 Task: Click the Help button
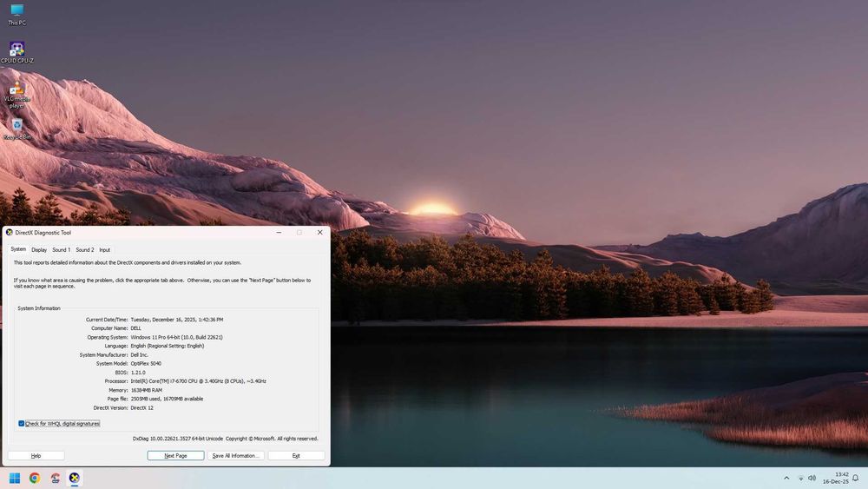pyautogui.click(x=36, y=456)
